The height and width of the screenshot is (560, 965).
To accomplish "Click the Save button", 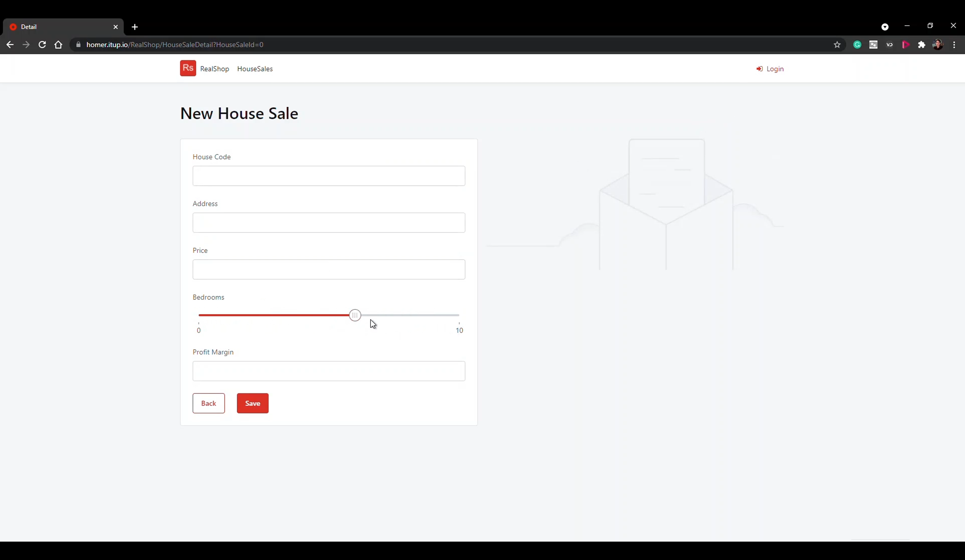I will pos(252,403).
